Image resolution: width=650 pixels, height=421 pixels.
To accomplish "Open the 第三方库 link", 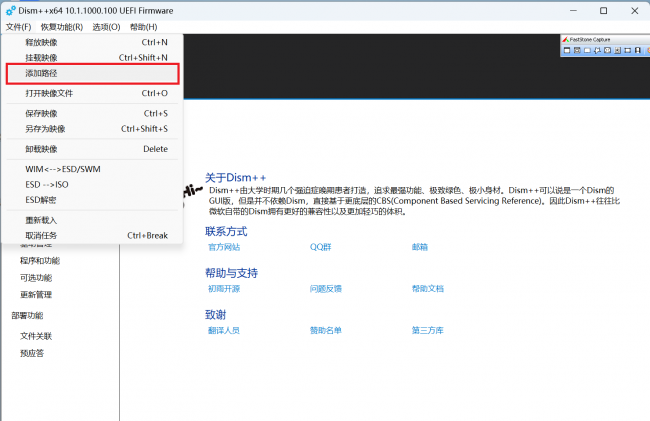I will [427, 330].
